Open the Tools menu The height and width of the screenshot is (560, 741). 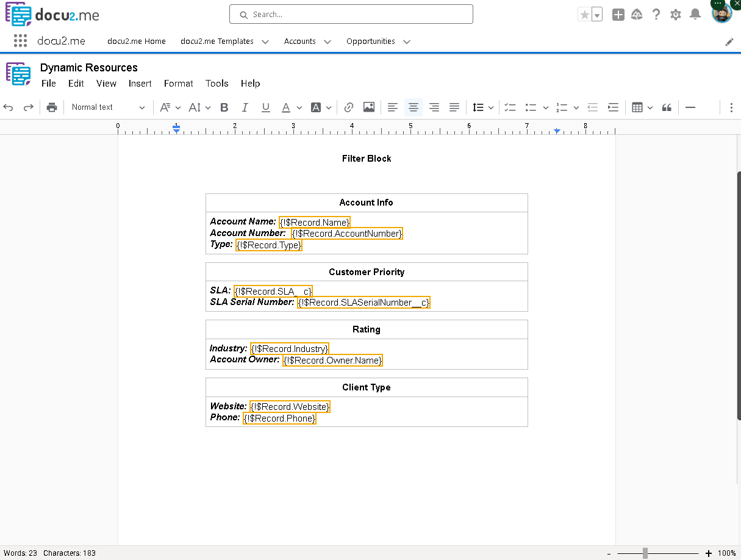(x=217, y=84)
